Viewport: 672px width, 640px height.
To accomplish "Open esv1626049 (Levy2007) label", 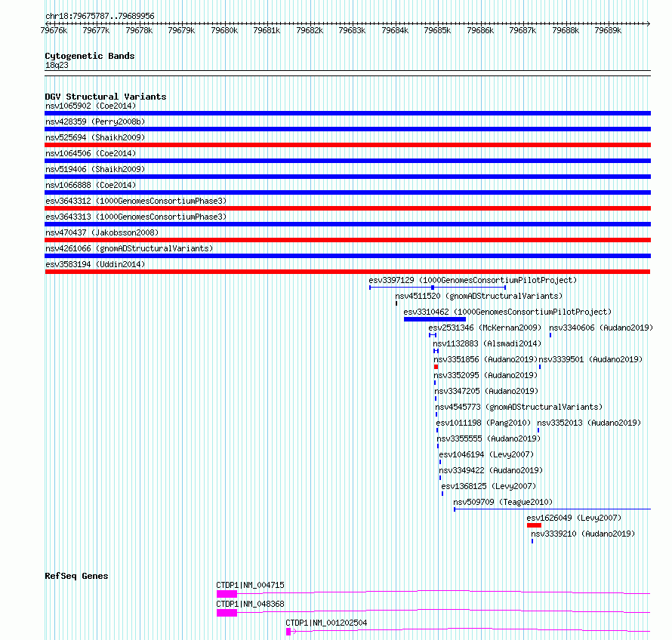I will 575,518.
